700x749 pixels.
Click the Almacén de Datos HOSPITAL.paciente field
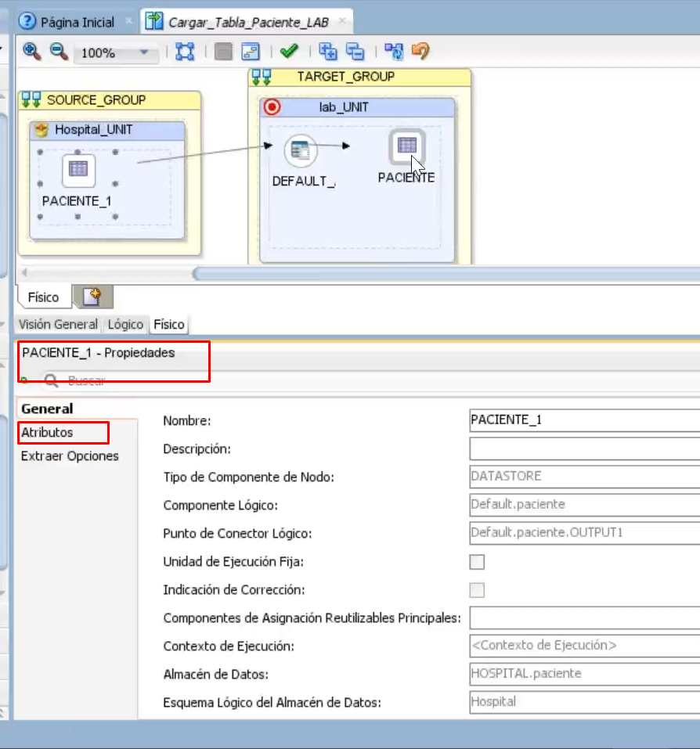pos(584,674)
